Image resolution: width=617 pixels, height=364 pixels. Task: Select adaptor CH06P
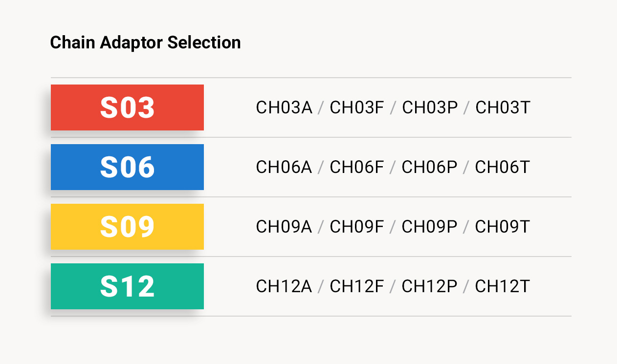429,167
